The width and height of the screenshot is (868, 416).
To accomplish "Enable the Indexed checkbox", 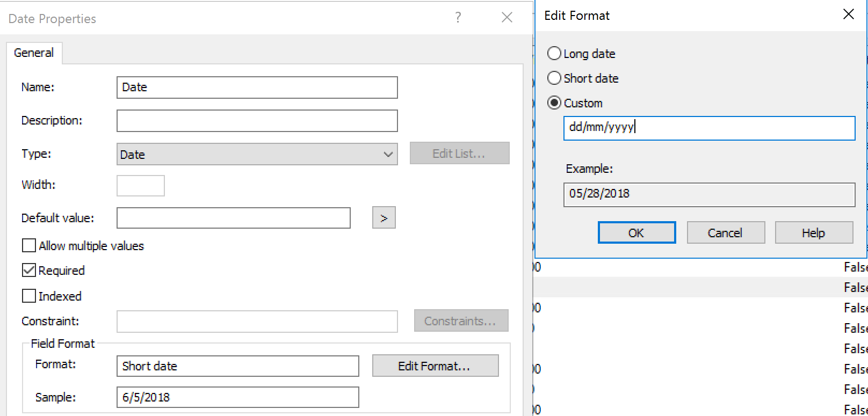I will click(x=29, y=296).
